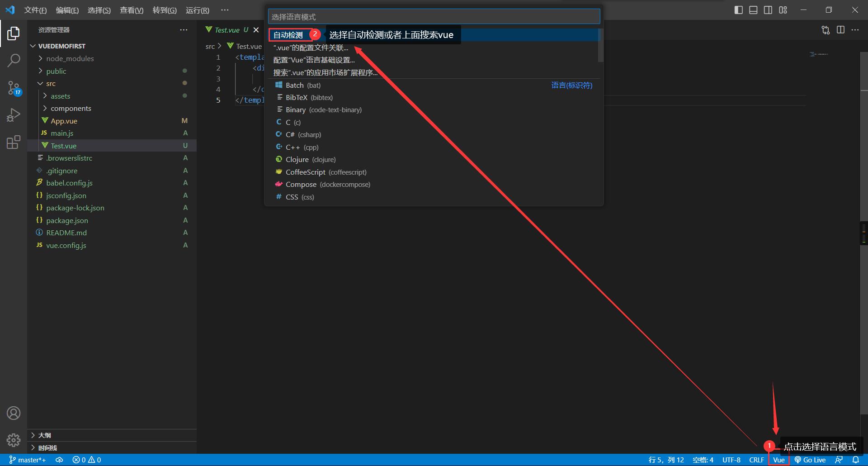Image resolution: width=868 pixels, height=466 pixels.
Task: Close the Test.vue editor tab
Action: pyautogui.click(x=256, y=30)
